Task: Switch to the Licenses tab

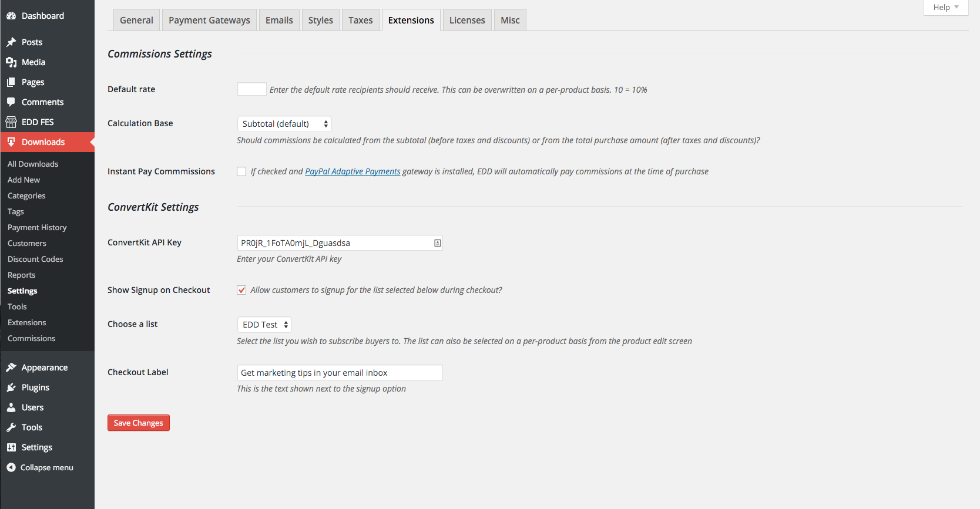Action: [467, 20]
